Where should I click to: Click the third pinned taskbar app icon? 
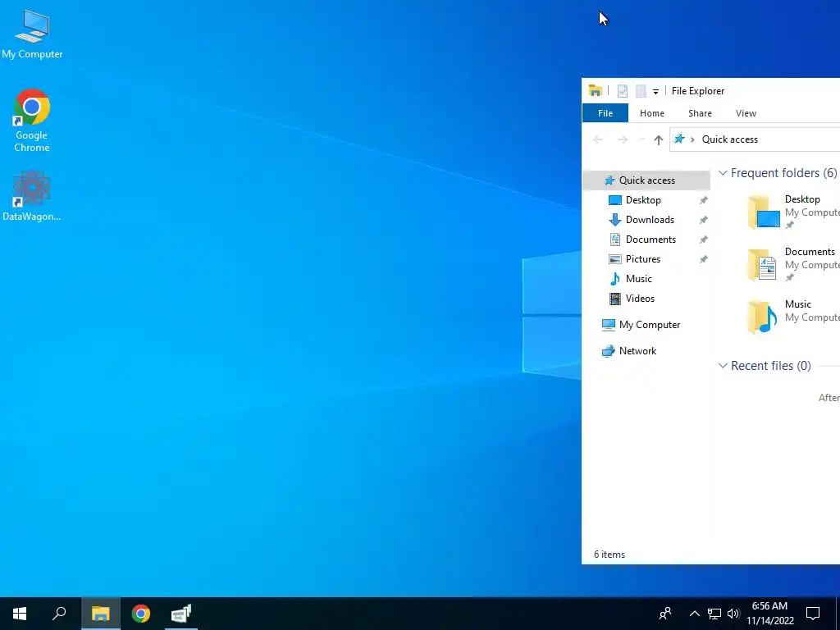[x=181, y=614]
